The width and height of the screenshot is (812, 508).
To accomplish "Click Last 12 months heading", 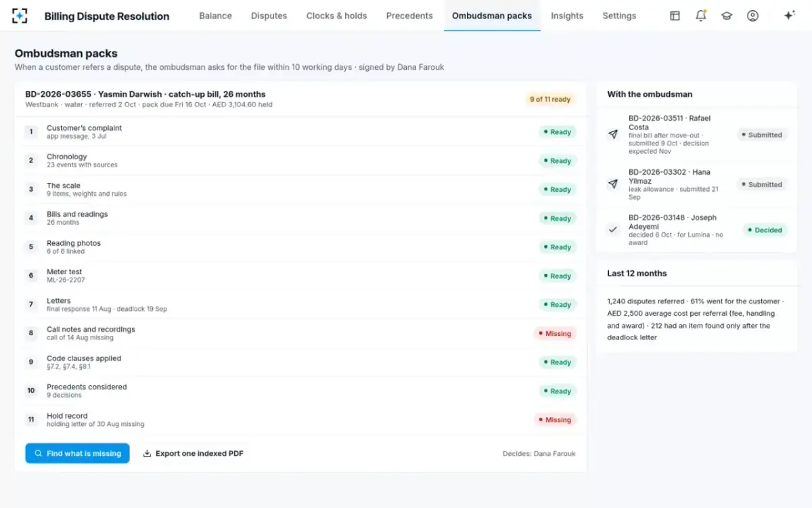I will pos(637,274).
